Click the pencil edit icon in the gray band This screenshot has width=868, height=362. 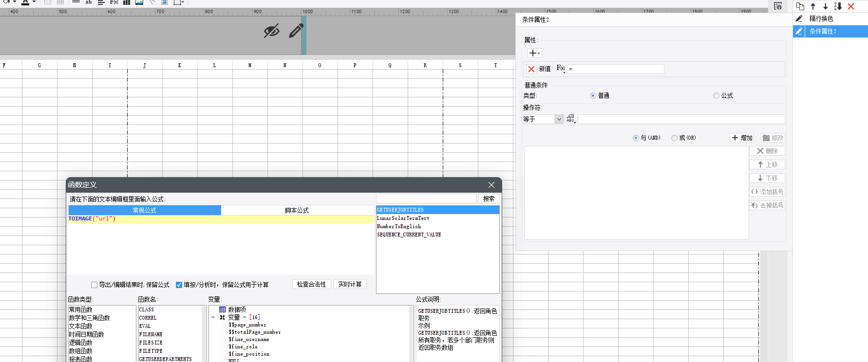296,31
